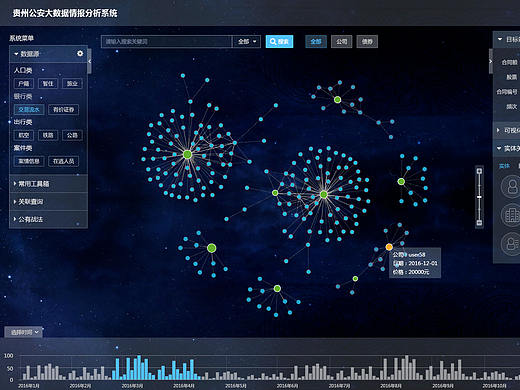520x390 pixels.
Task: Collapse right panel using its arrow handle
Action: [491, 61]
